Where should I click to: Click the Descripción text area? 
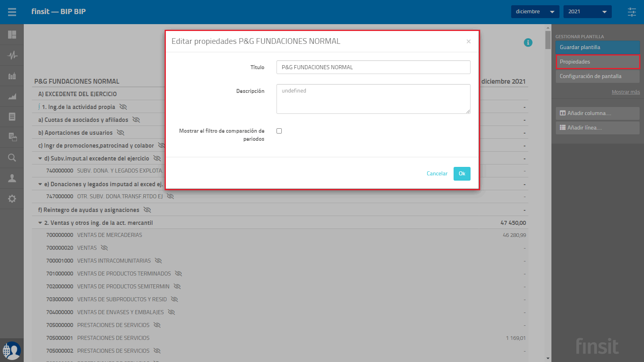tap(373, 99)
